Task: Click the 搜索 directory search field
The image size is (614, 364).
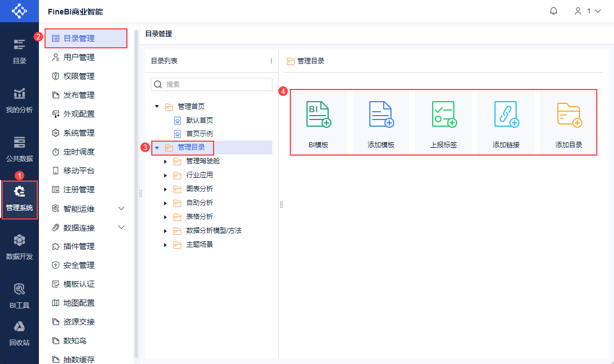Action: click(x=211, y=84)
